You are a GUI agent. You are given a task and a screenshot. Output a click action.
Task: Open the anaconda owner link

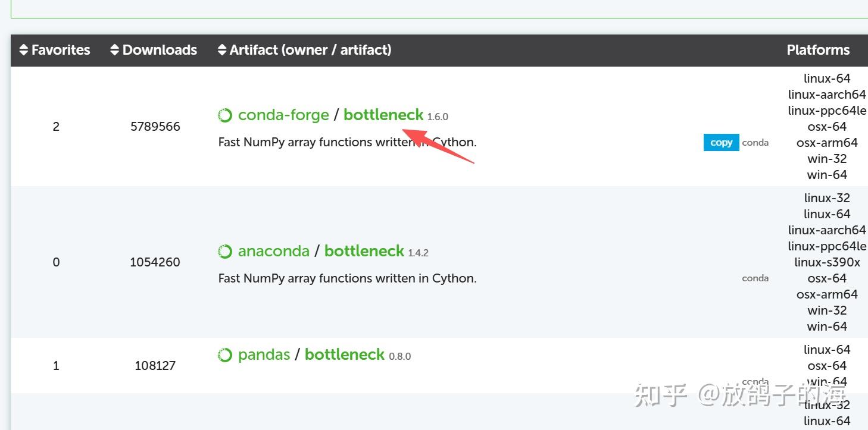tap(274, 251)
